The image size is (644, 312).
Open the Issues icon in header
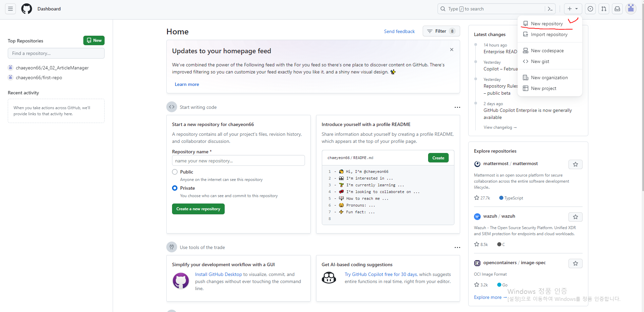coord(590,9)
